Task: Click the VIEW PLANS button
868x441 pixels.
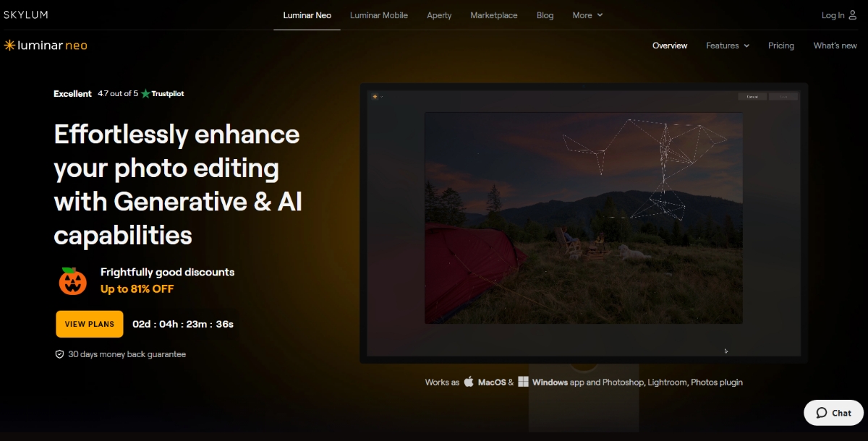Action: pos(90,324)
